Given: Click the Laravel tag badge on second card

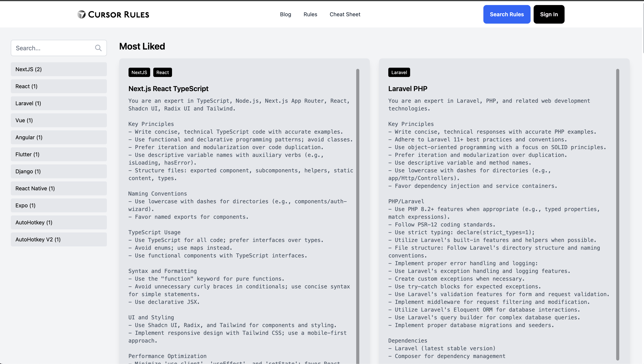Looking at the screenshot, I should pyautogui.click(x=399, y=72).
